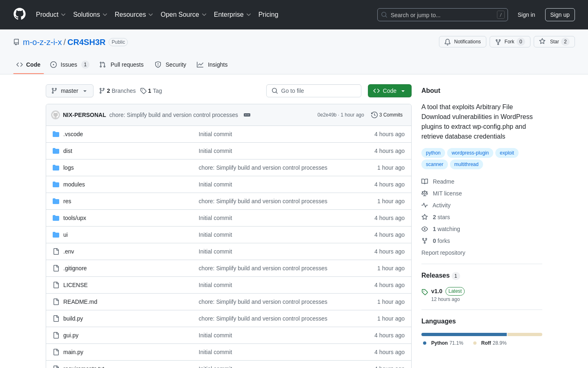Click the README.md file icon
588x368 pixels.
[x=56, y=302]
